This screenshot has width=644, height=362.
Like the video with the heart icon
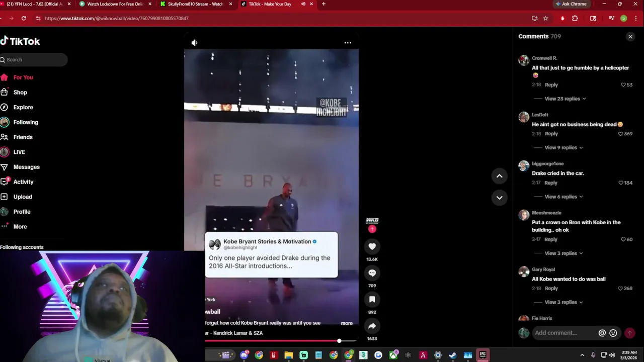(372, 246)
